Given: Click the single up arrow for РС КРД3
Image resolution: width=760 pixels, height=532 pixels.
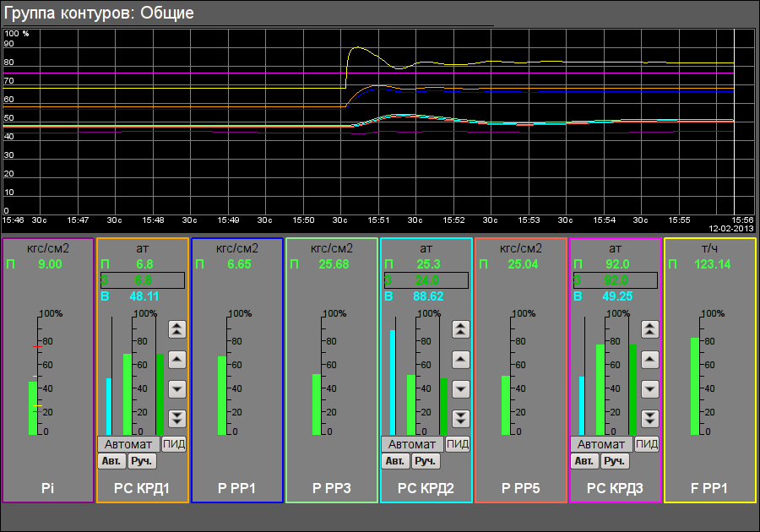Looking at the screenshot, I should (649, 360).
